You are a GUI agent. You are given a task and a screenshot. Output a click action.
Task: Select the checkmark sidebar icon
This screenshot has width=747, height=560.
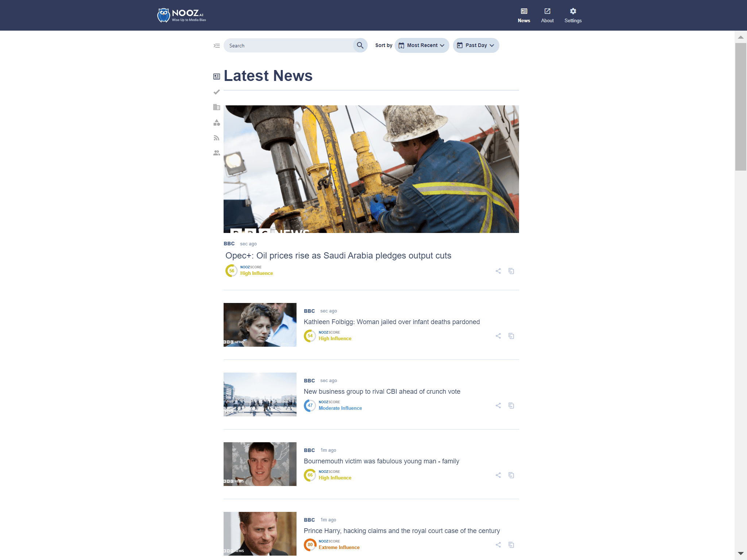tap(217, 92)
